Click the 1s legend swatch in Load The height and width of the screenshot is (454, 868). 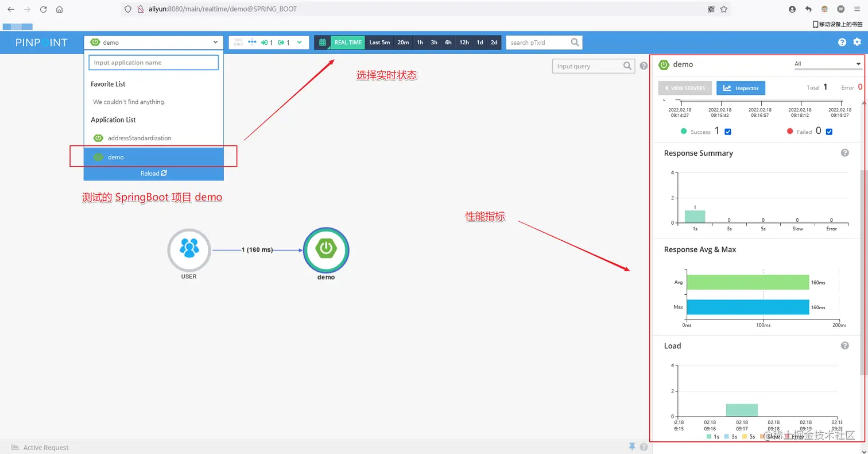pos(709,437)
